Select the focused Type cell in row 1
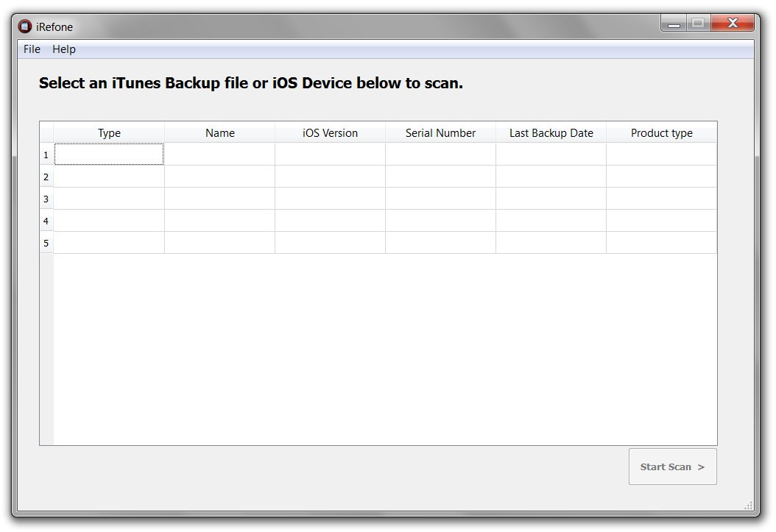This screenshot has height=532, width=776. (x=109, y=155)
